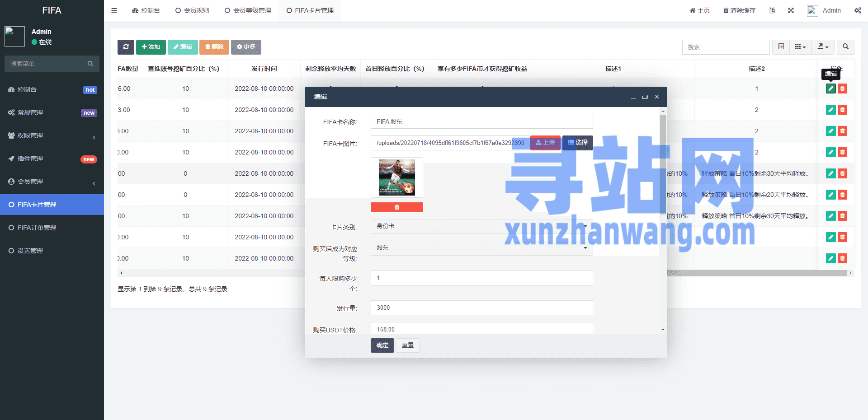Switch to the 会员规则 tab
868x420 pixels.
coord(192,10)
